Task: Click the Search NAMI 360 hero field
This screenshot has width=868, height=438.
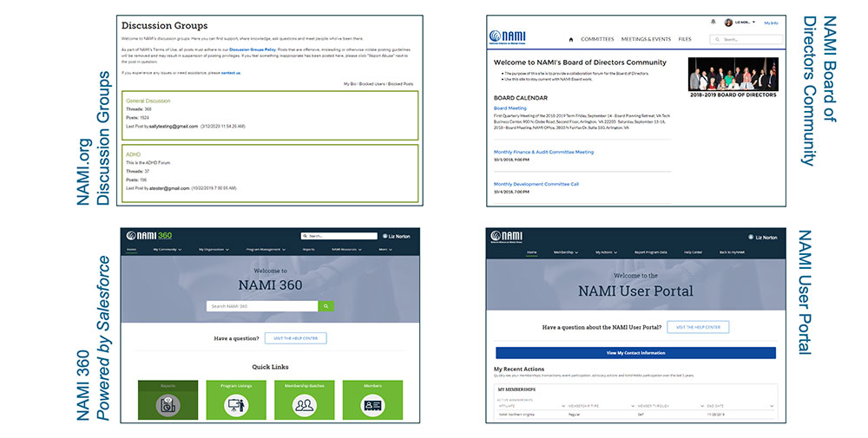Action: 262,306
